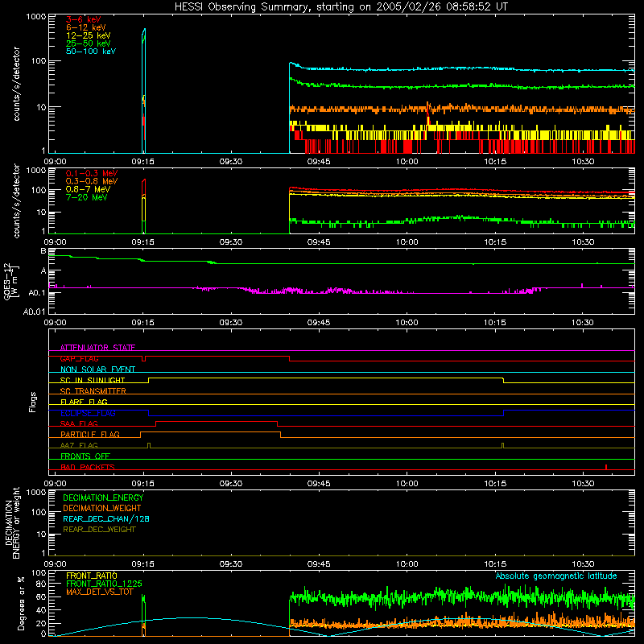Select the FRONTS_OFF flag label
Viewport: 644px width, 644px height.
[85, 456]
